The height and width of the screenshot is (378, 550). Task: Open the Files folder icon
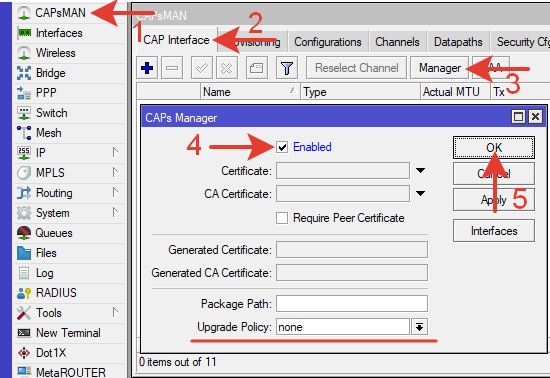pos(24,253)
